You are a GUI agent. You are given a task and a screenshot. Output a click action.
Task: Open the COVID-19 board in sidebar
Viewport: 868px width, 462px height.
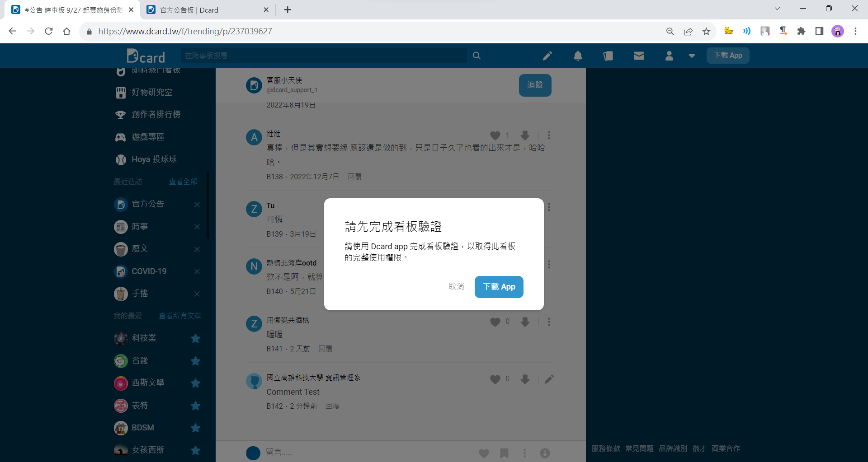149,271
